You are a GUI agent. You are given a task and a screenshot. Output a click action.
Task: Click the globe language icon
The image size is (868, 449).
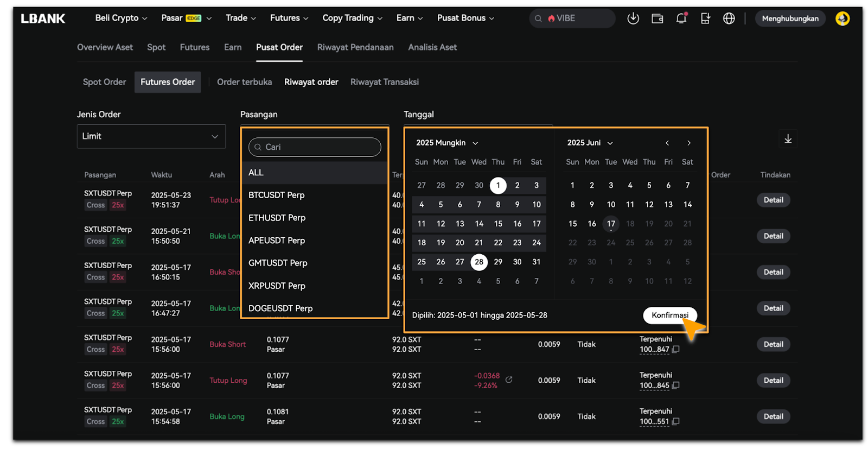coord(729,18)
